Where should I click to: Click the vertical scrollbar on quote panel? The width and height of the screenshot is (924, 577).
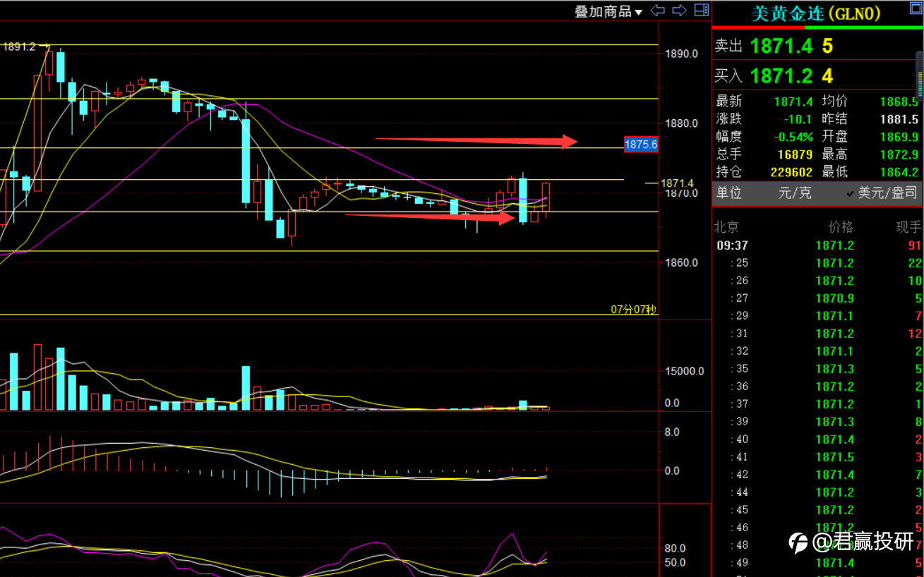coord(920,78)
